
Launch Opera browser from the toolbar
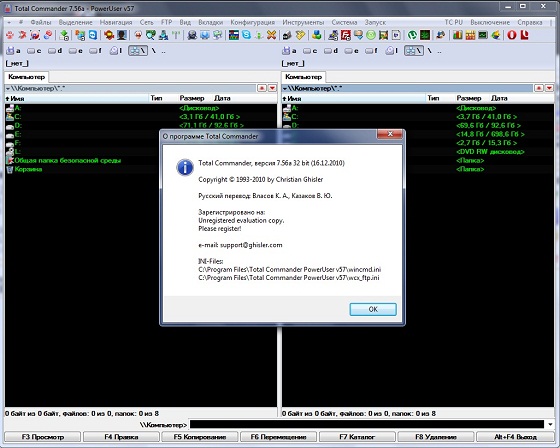tap(512, 35)
